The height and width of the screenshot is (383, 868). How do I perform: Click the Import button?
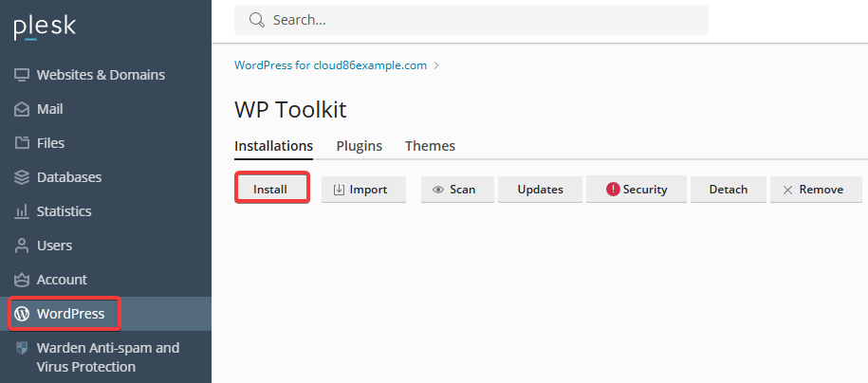coord(363,190)
